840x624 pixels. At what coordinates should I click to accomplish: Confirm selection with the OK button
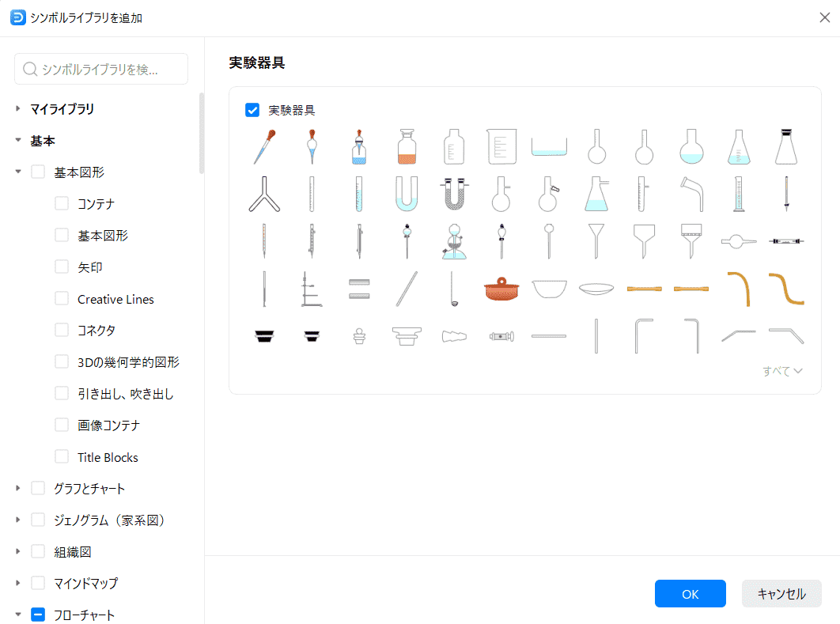[690, 594]
